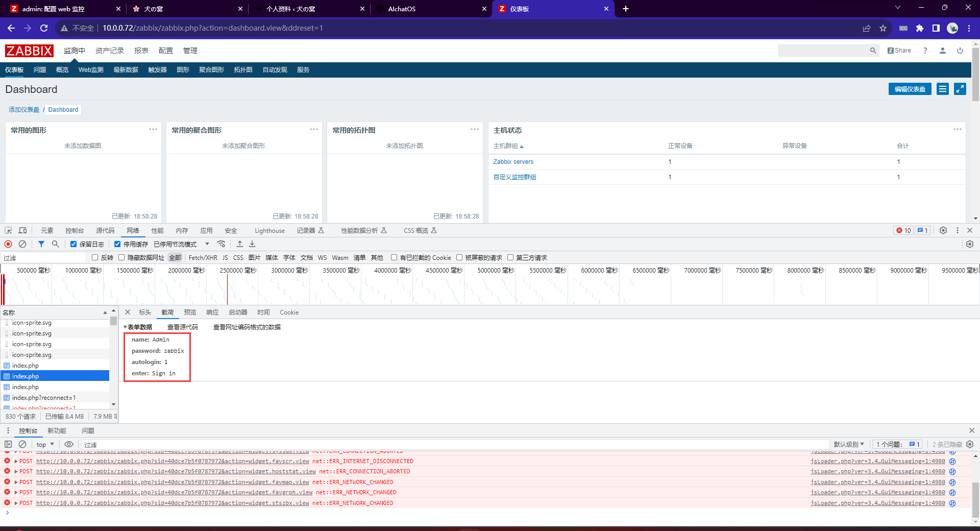The width and height of the screenshot is (980, 531).
Task: Click the Share button in Zabbix header
Action: pos(899,51)
